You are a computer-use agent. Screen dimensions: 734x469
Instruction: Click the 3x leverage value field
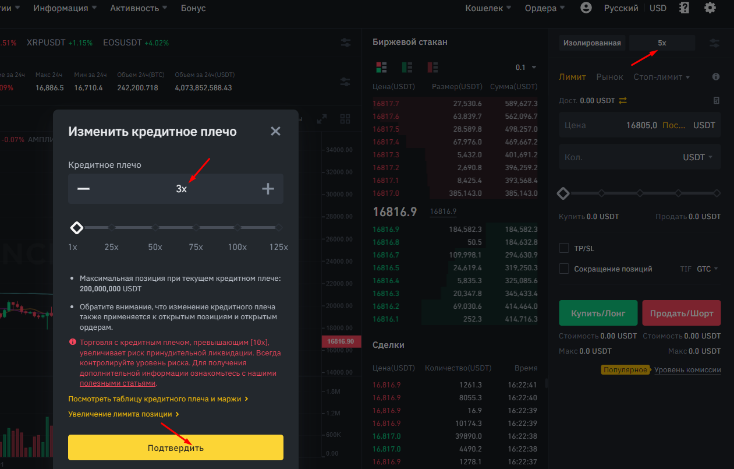pos(181,189)
